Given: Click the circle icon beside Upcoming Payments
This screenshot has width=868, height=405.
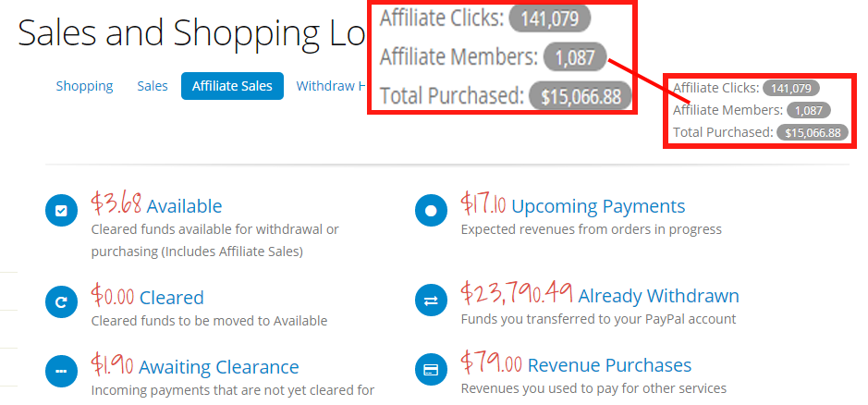Looking at the screenshot, I should click(431, 211).
